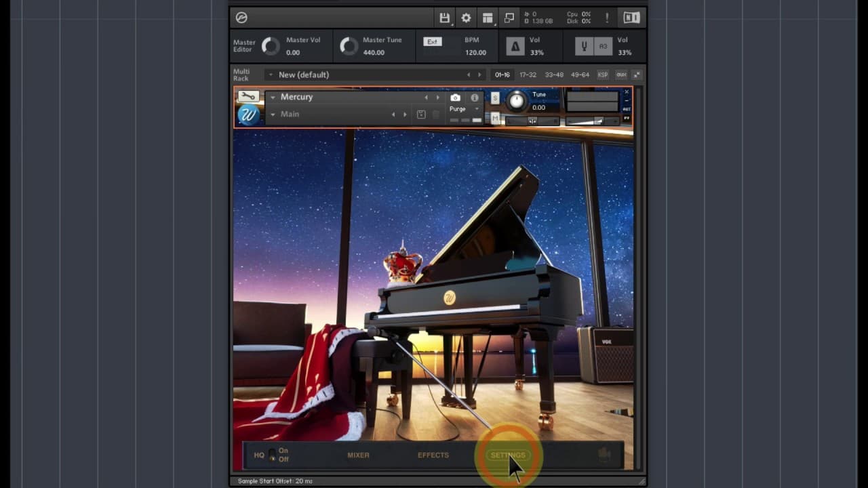The height and width of the screenshot is (488, 868).
Task: Click the rack minimize-all icon
Action: [x=637, y=75]
